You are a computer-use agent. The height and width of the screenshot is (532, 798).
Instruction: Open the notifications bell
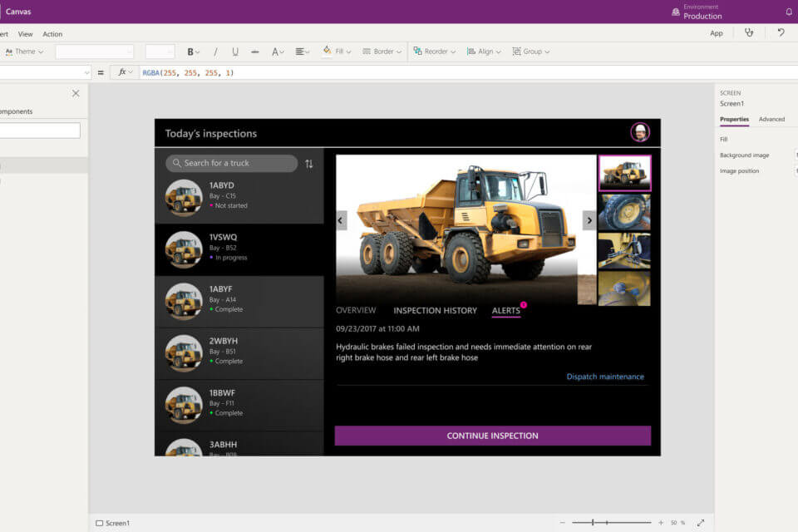point(788,12)
